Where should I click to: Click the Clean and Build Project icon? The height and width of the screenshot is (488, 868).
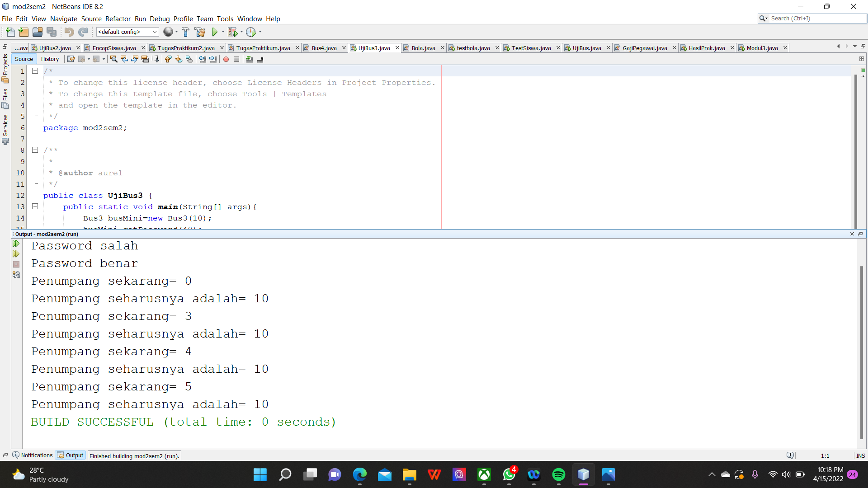pos(199,32)
